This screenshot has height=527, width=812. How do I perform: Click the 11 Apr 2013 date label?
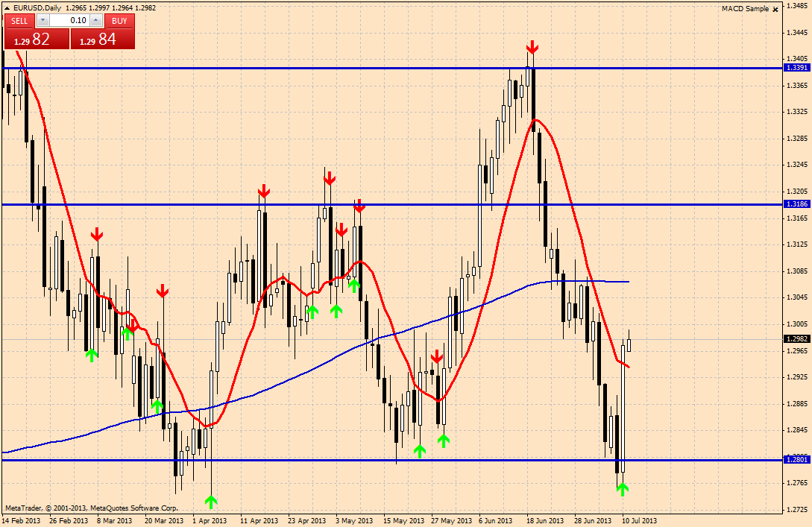259,521
